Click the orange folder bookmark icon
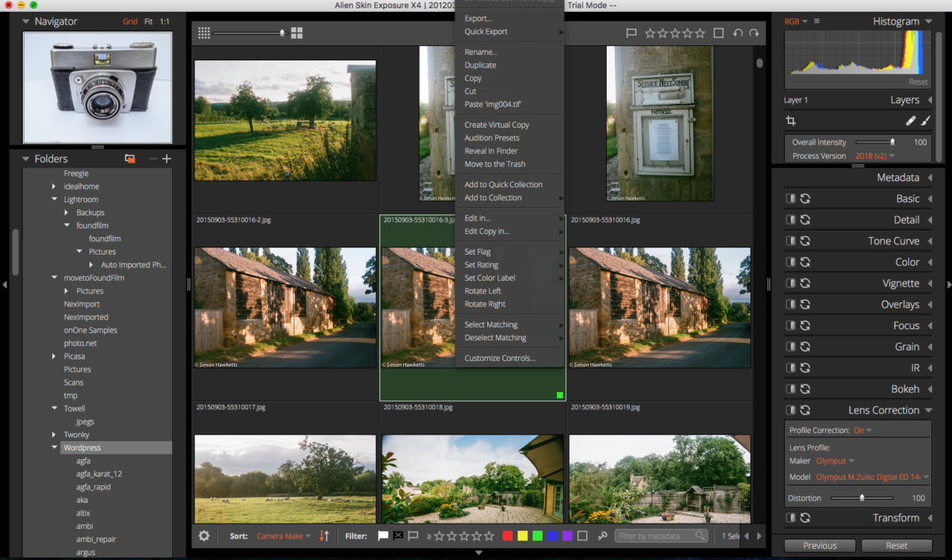The height and width of the screenshot is (560, 952). (130, 159)
